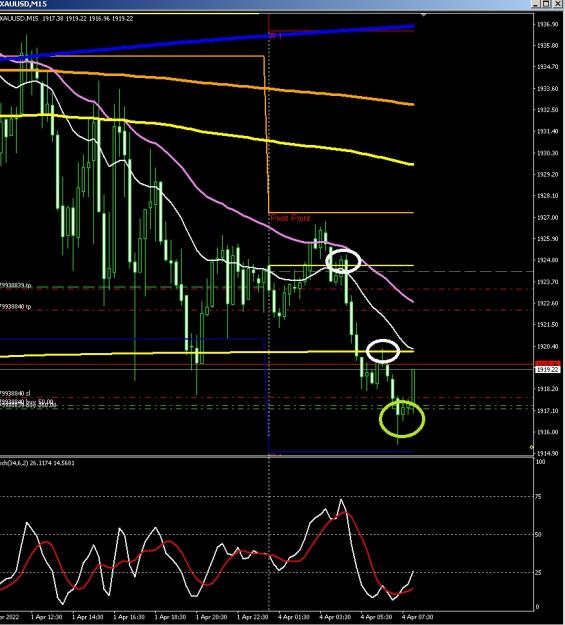Click stochastic scale level 75
The height and width of the screenshot is (625, 565).
click(539, 497)
